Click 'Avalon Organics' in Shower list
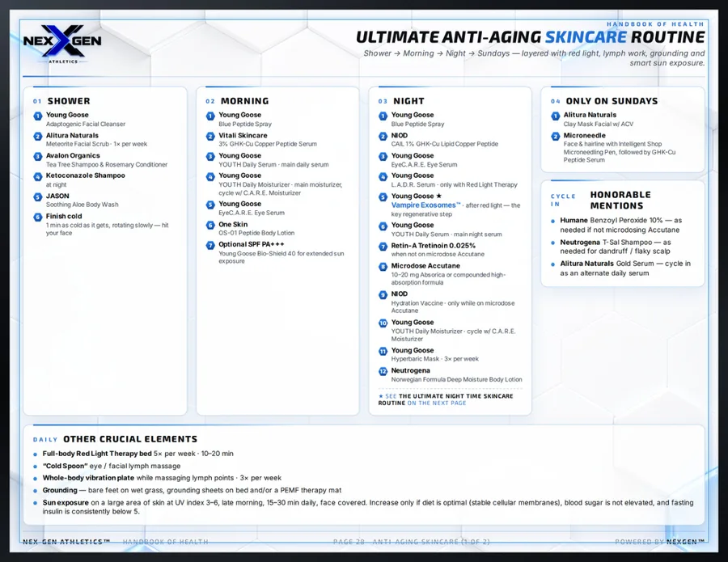The width and height of the screenshot is (728, 562). [x=73, y=155]
